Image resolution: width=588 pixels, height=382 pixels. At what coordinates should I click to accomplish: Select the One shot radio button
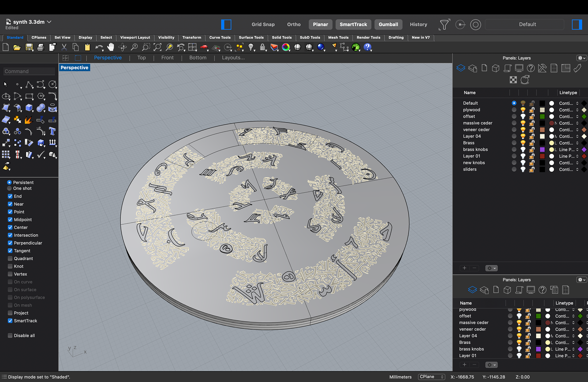9,188
